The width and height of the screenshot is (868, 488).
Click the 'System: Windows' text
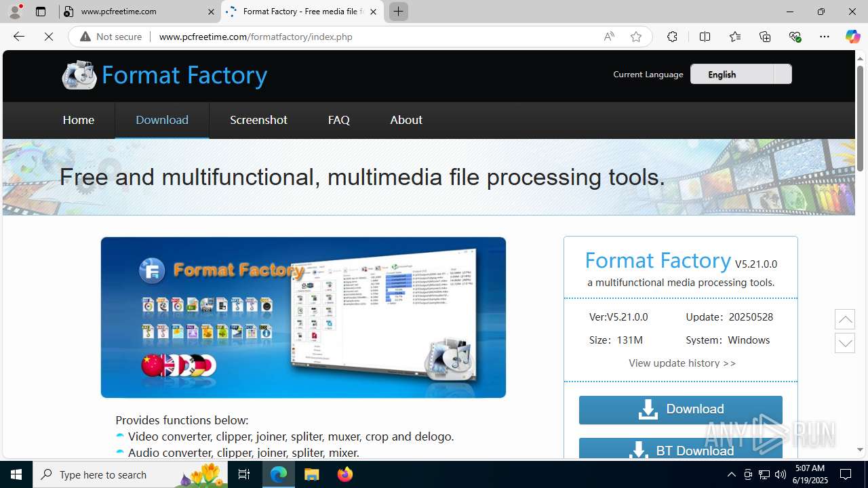[x=728, y=340]
